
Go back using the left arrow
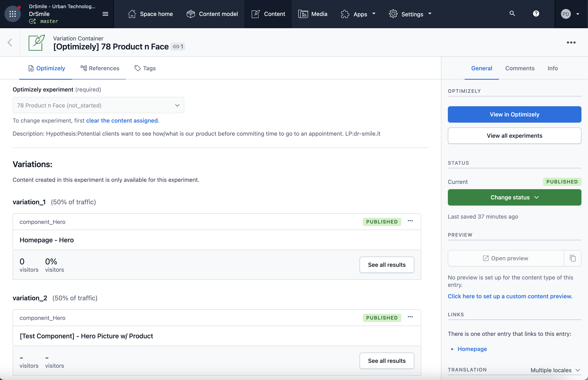[10, 42]
